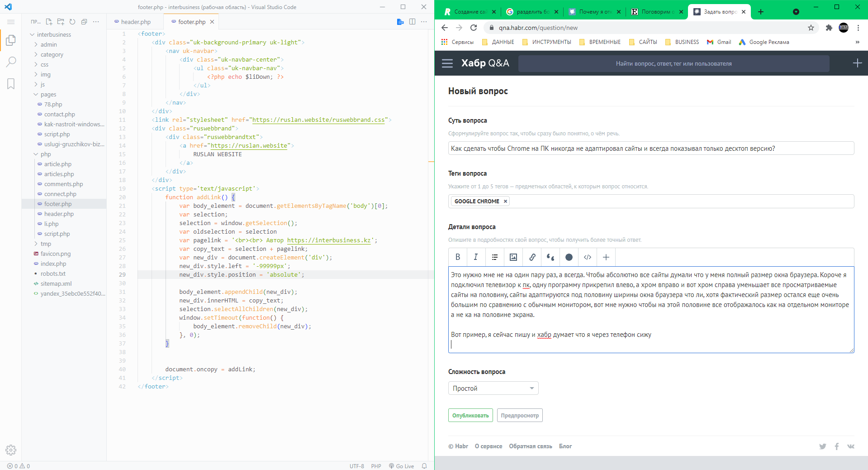Apply bold formatting in question editor

tap(458, 257)
